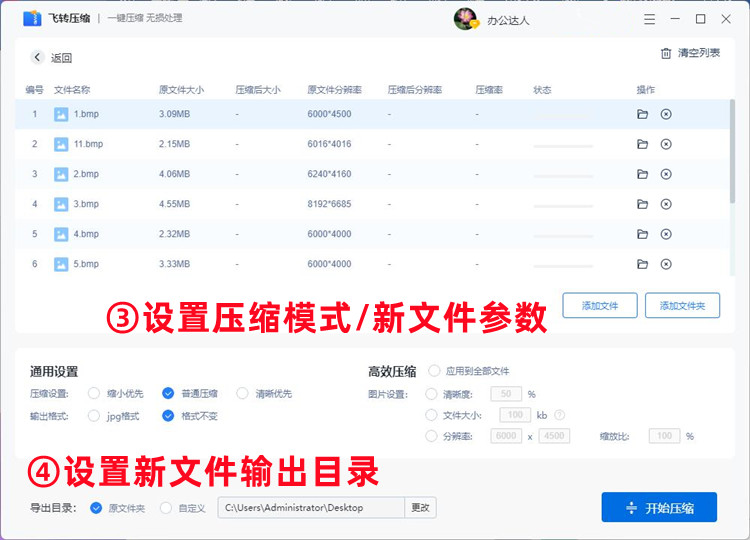The width and height of the screenshot is (750, 540).
Task: Click 原文件大小 column header
Action: 181,89
